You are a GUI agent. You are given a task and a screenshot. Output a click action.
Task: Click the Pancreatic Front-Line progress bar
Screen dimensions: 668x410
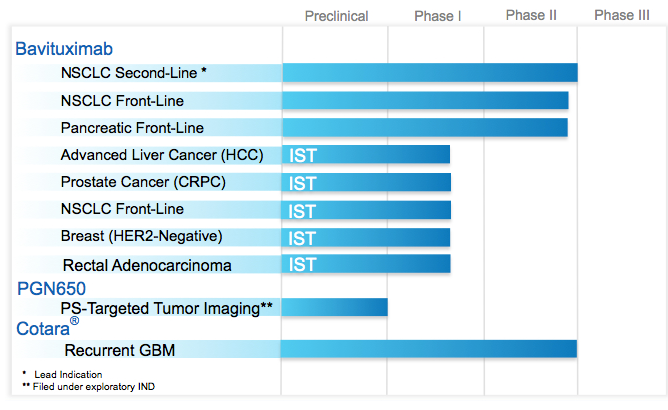point(425,128)
